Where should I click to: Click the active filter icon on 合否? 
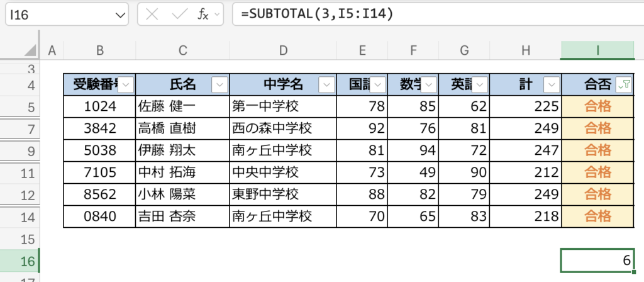[624, 85]
